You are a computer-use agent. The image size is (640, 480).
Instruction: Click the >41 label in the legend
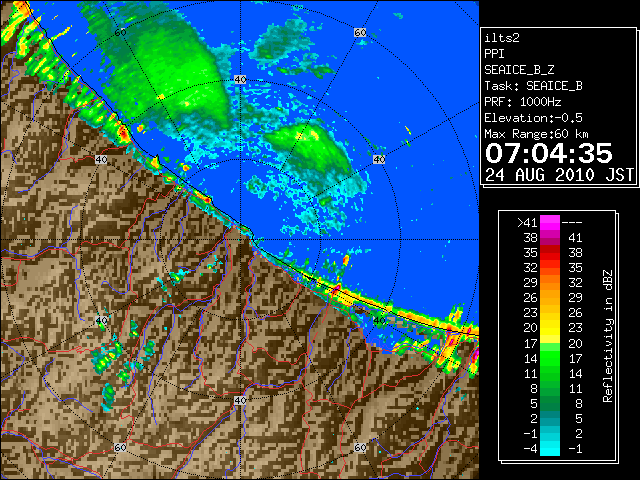point(527,222)
